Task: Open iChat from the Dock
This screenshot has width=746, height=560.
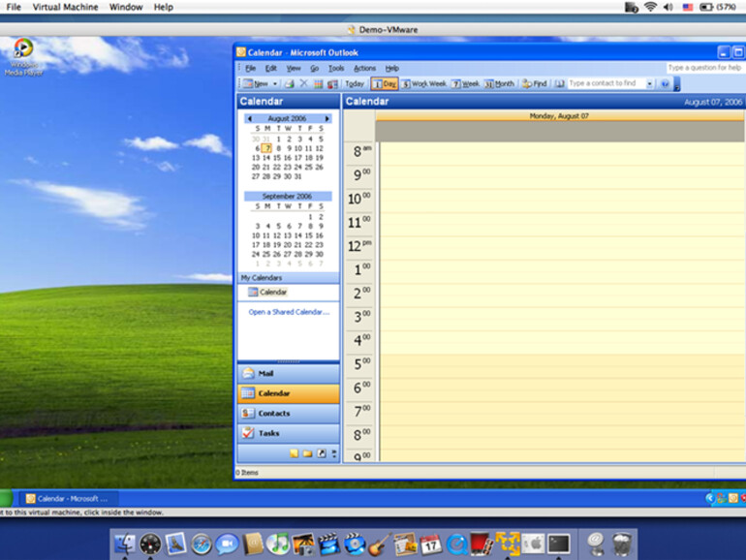Action: tap(227, 544)
